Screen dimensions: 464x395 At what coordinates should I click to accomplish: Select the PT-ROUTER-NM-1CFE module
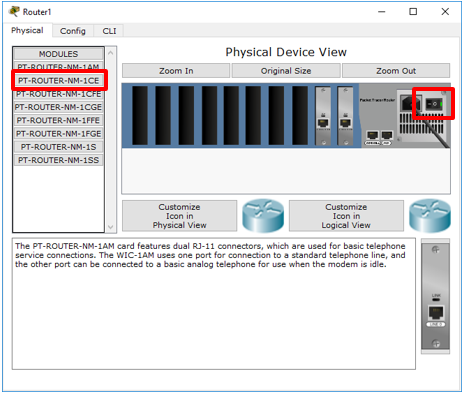pos(59,94)
